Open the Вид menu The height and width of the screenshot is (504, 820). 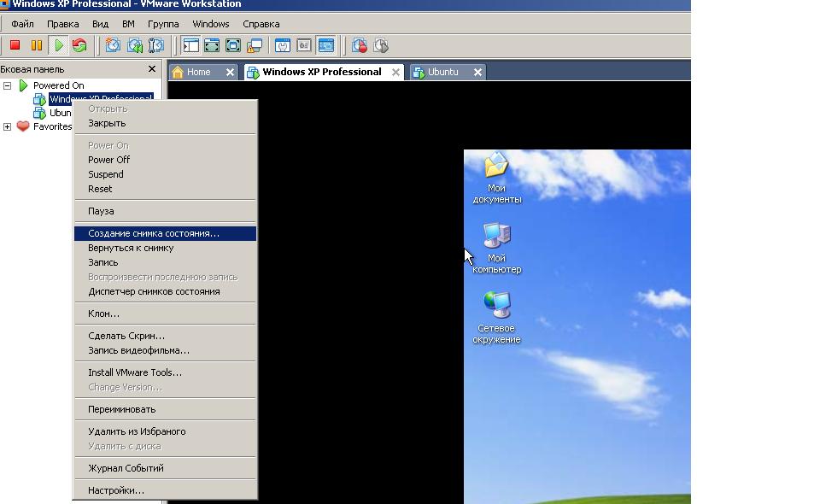tap(100, 24)
